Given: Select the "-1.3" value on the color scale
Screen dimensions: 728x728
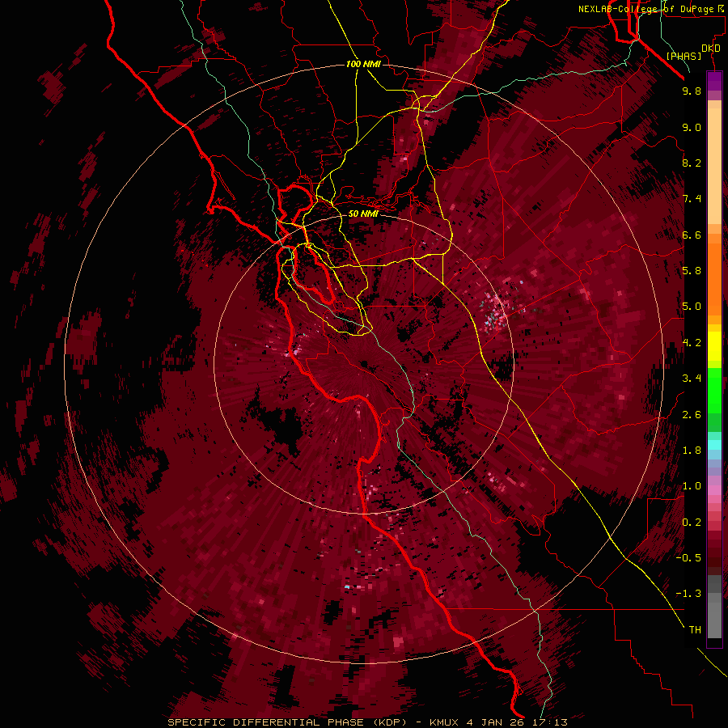Looking at the screenshot, I should click(x=688, y=594).
